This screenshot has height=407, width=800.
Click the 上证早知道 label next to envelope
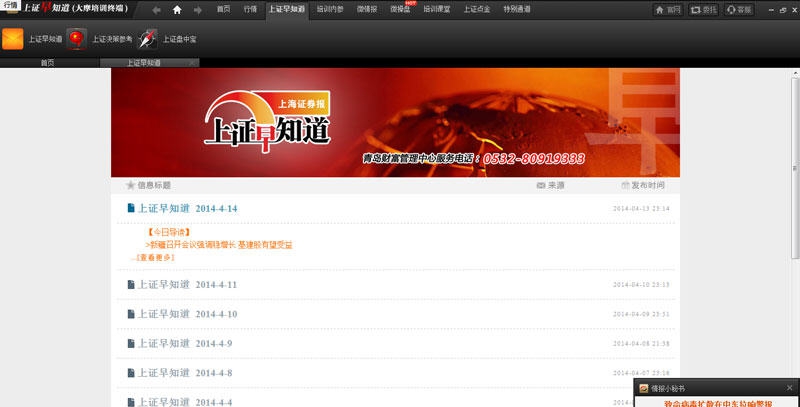(45, 39)
